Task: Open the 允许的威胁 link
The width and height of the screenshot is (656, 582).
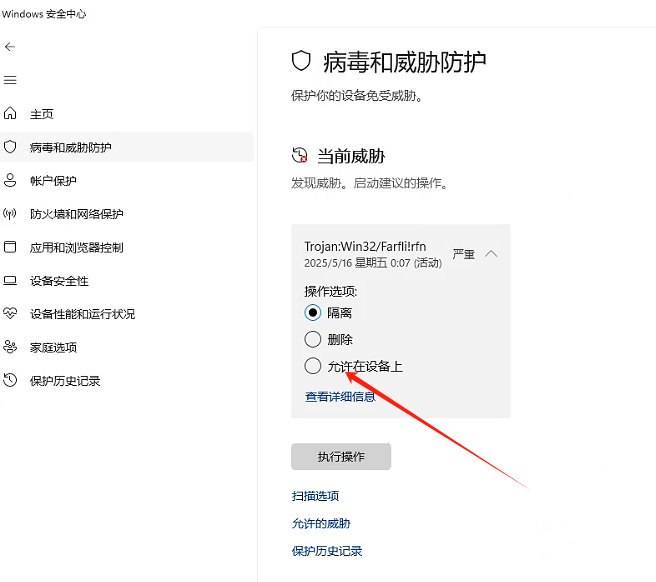Action: (x=321, y=523)
